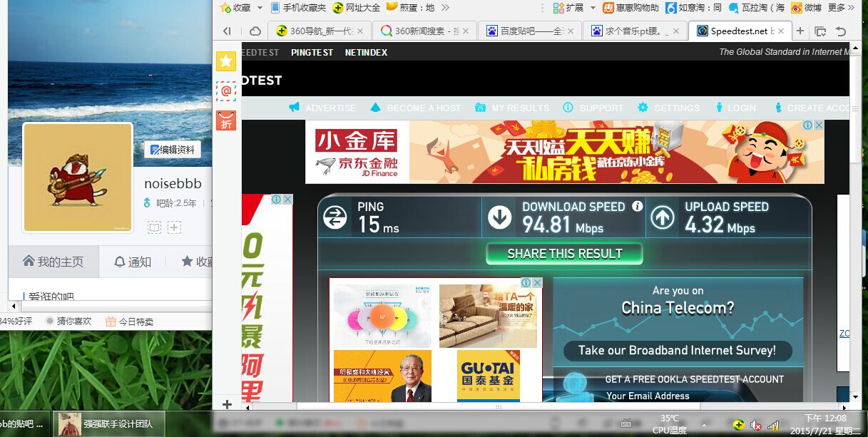Viewport: 868px width, 437px height.
Task: Click 编辑资料 edit profile button
Action: 173,150
